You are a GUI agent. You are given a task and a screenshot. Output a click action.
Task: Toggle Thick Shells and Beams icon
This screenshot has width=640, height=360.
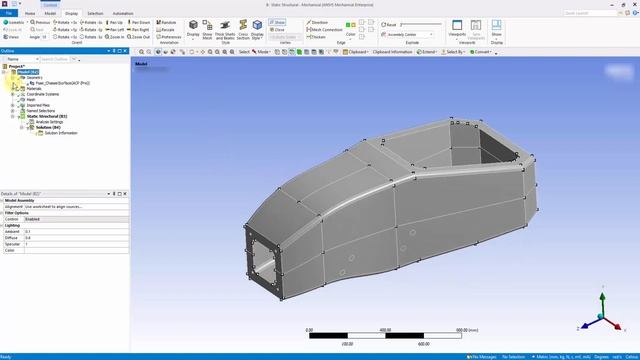tap(225, 29)
